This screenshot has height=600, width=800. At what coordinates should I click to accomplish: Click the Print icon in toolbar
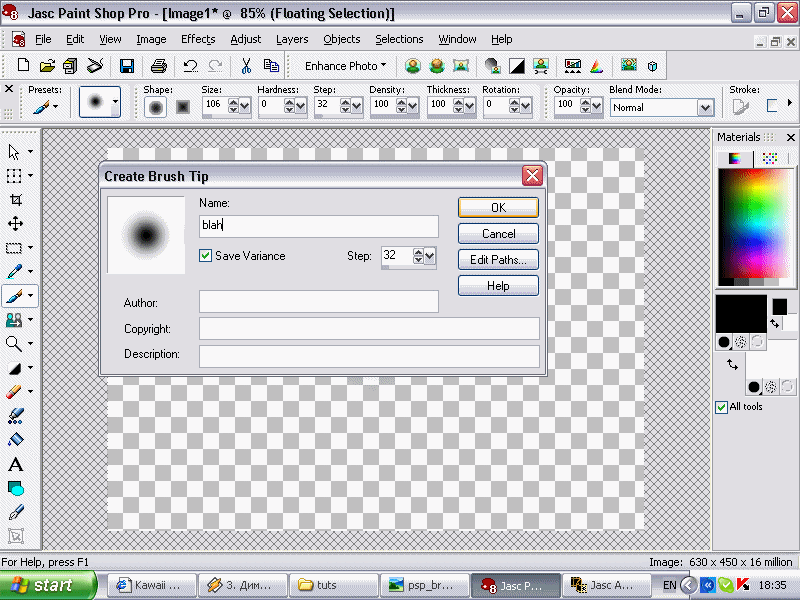pos(159,65)
